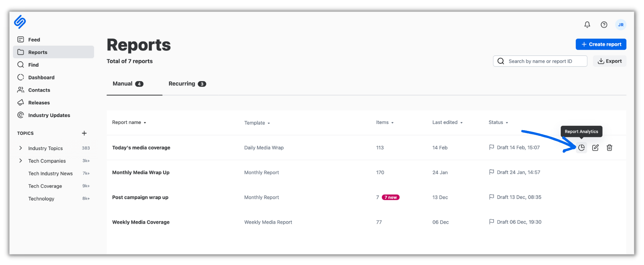Sort by Template column
This screenshot has height=265, width=644.
tap(257, 123)
